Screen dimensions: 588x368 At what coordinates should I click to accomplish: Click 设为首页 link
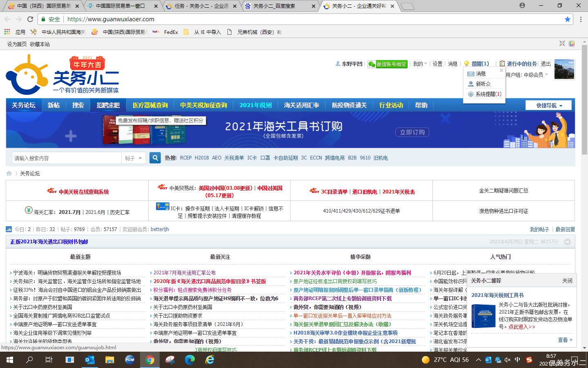pos(17,44)
